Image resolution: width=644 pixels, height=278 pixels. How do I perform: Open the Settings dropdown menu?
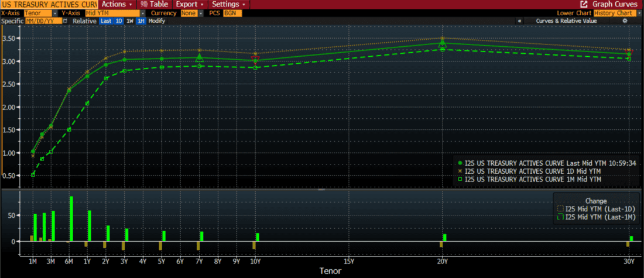coord(229,5)
